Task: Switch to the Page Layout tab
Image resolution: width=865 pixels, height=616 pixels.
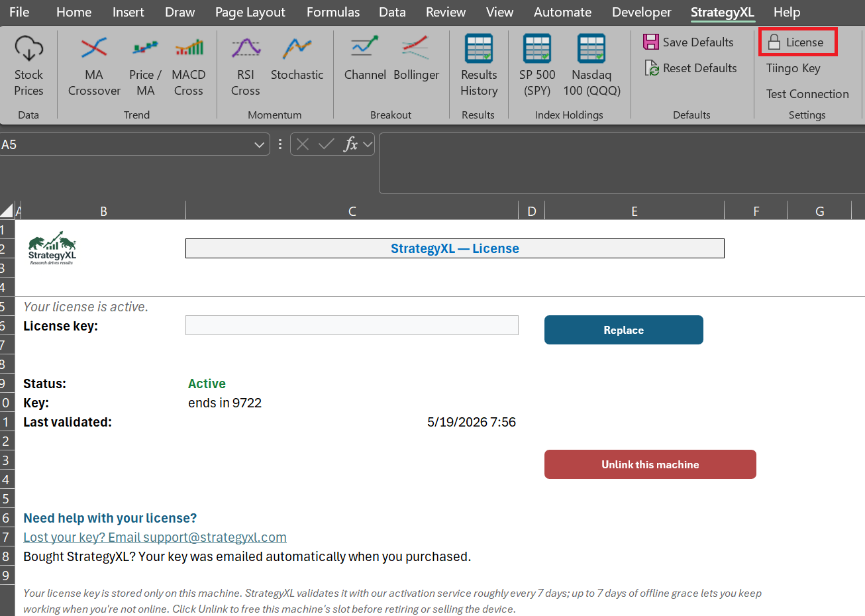Action: pos(250,12)
